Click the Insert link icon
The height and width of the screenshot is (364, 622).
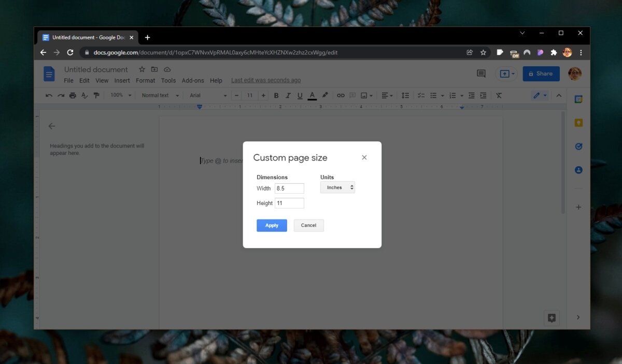[341, 95]
